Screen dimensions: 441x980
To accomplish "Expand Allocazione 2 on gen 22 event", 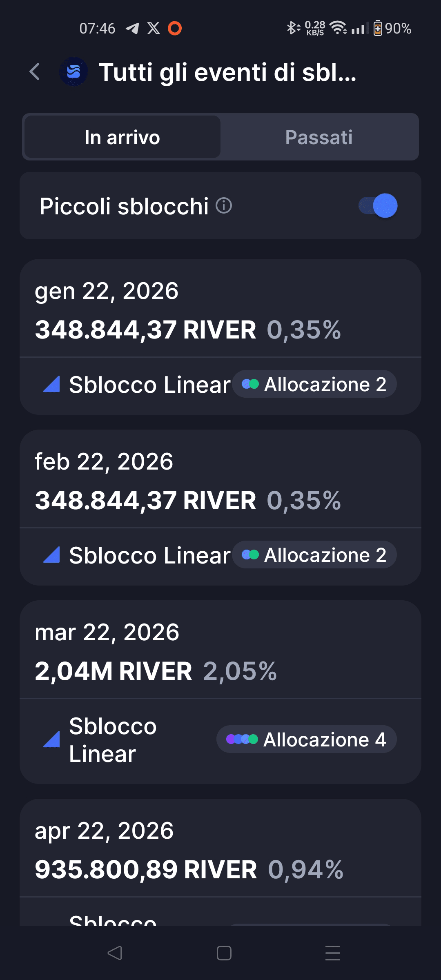I will pos(314,384).
